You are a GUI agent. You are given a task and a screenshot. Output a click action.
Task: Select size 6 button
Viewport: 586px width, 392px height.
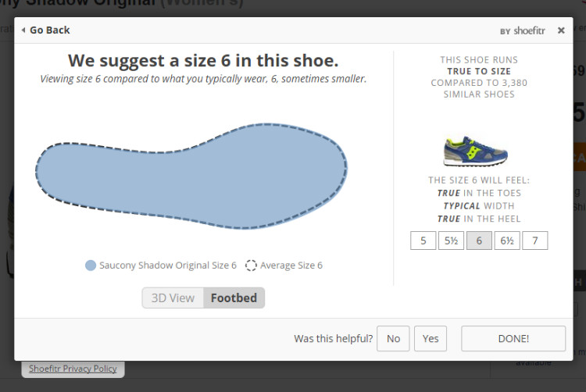click(479, 241)
